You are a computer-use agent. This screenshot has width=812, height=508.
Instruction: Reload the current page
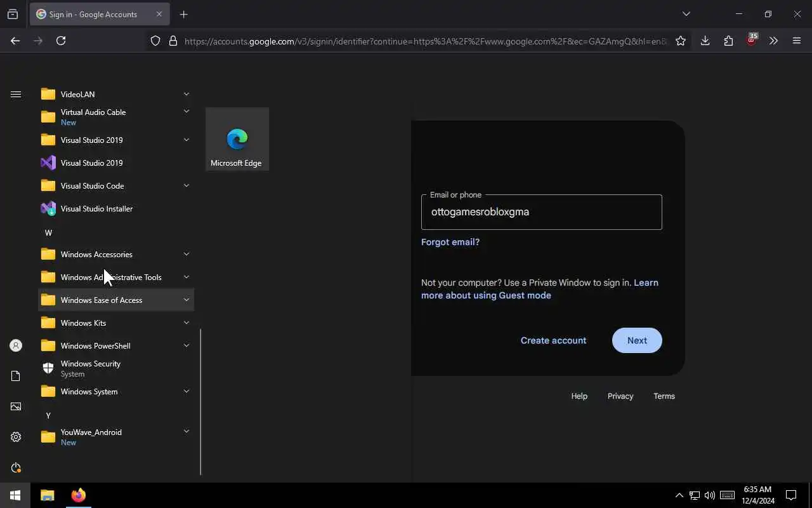click(x=61, y=41)
